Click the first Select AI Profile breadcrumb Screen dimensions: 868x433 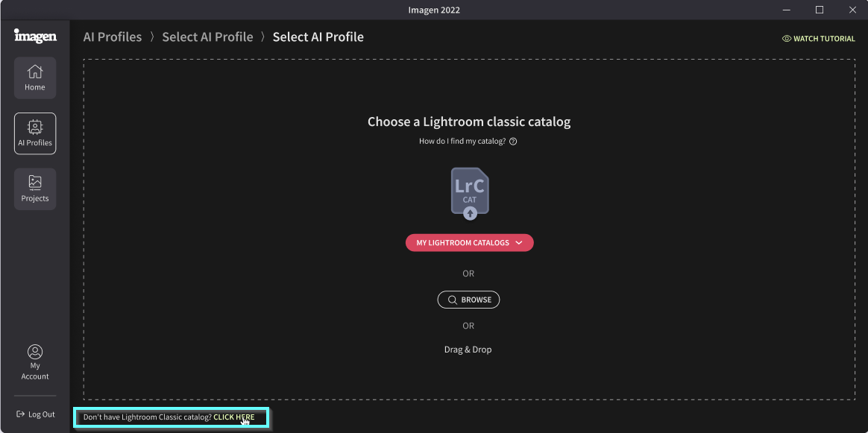(207, 37)
